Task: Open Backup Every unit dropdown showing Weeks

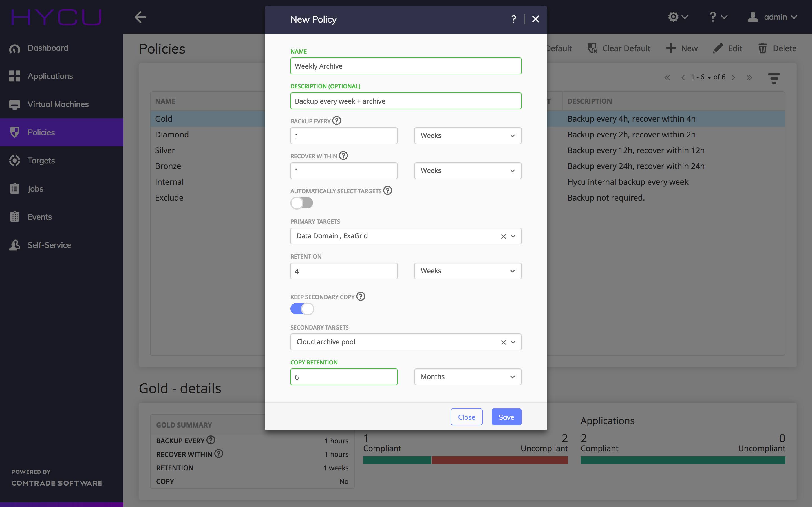Action: point(467,136)
